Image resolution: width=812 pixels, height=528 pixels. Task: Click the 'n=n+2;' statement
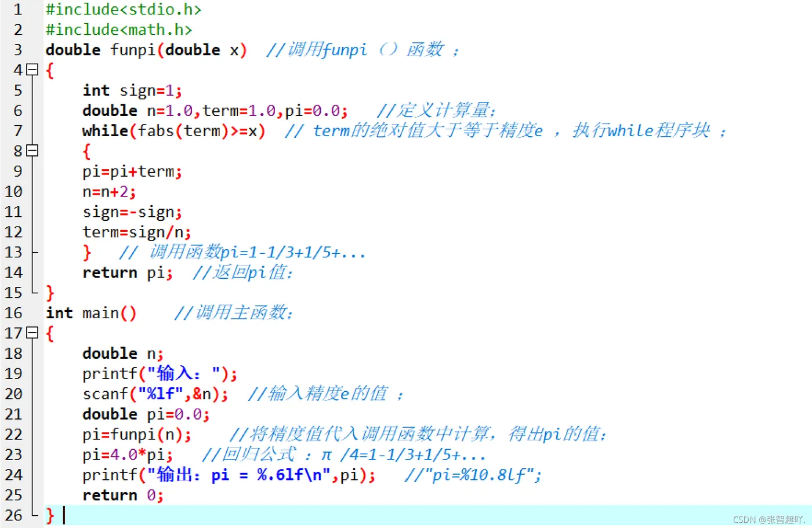pyautogui.click(x=109, y=192)
